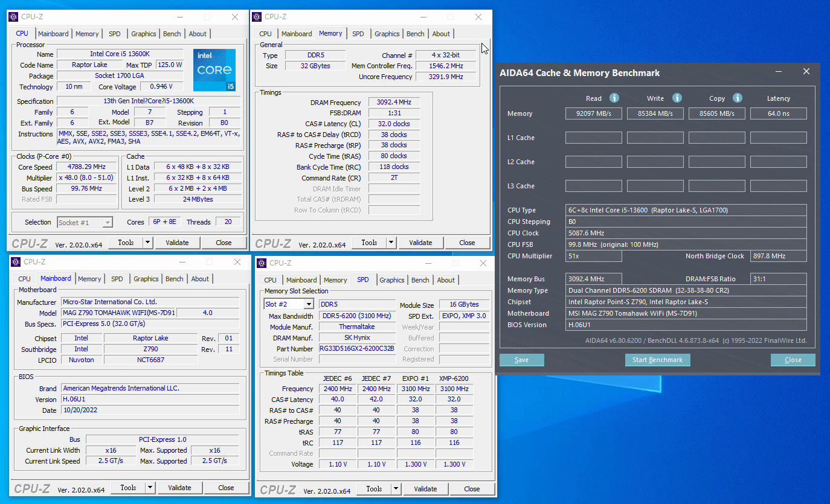
Task: Switch to Mainboard tab in the SPD-tab window
Action: tap(301, 280)
